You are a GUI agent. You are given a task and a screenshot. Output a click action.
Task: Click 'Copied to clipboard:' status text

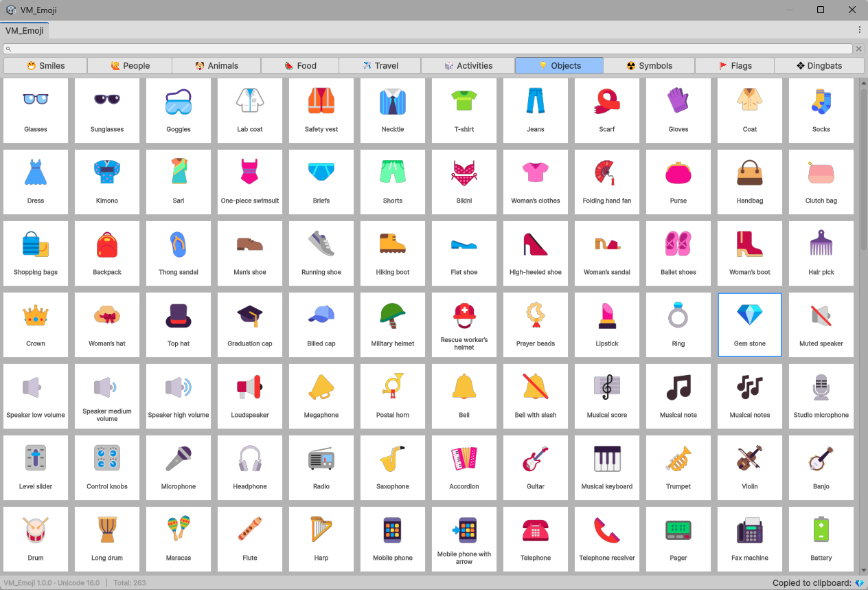pyautogui.click(x=812, y=582)
